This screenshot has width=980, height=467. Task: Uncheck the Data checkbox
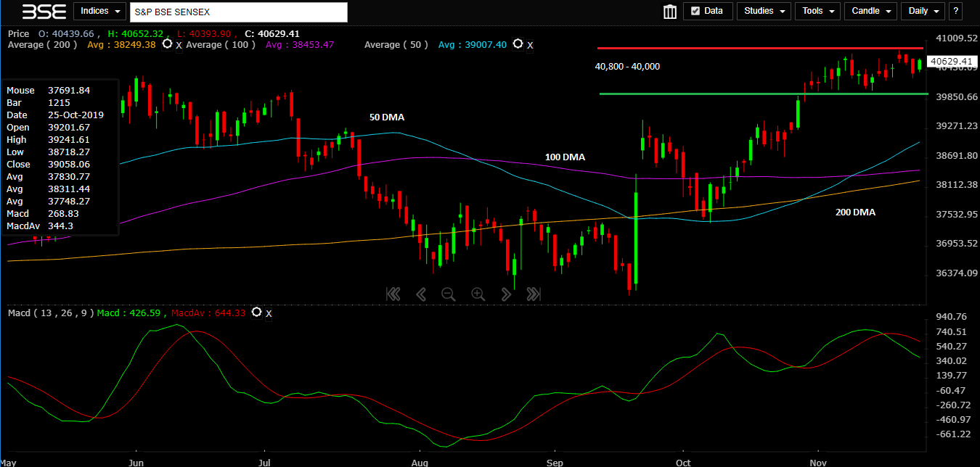click(695, 12)
